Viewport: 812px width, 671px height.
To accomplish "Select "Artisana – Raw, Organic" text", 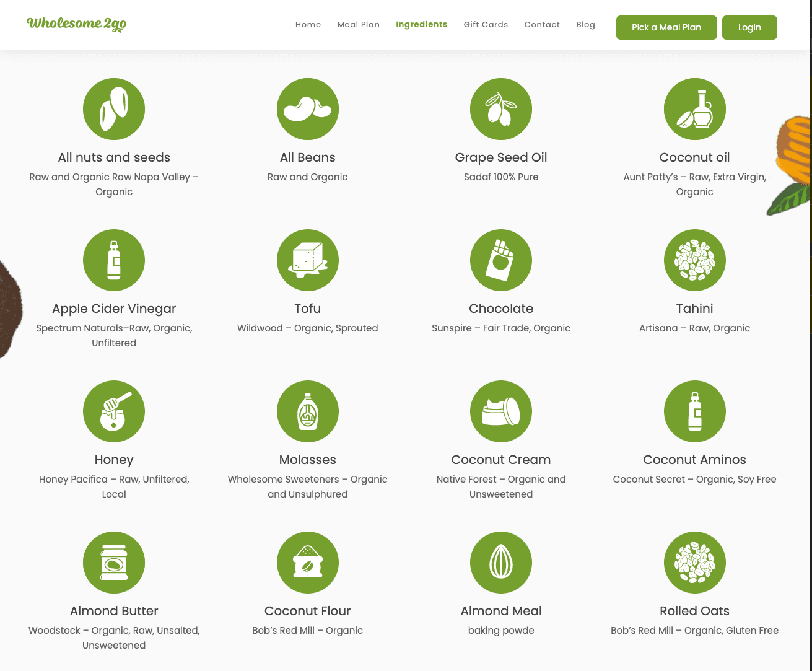I will pos(695,328).
